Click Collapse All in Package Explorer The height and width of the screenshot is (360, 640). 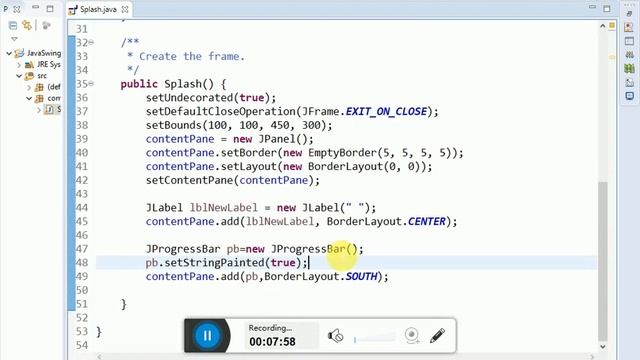[x=13, y=26]
